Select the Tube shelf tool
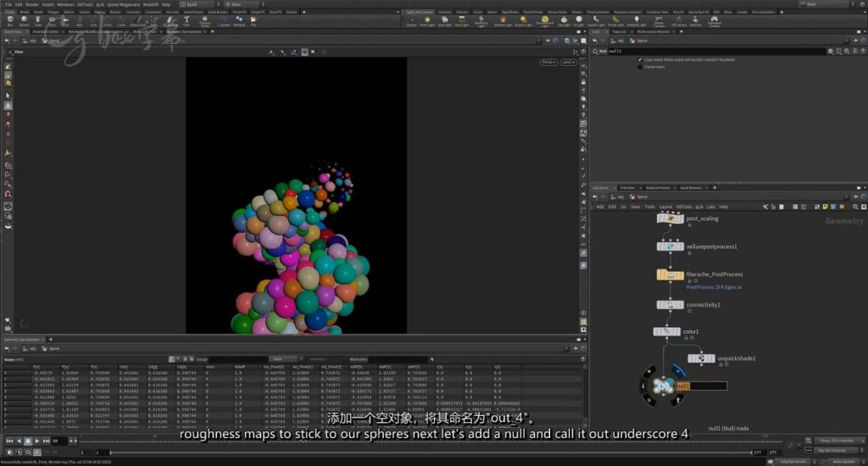Viewport: 868px width, 466px height. 37,21
